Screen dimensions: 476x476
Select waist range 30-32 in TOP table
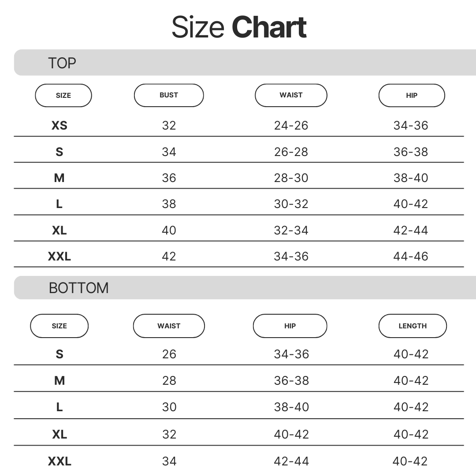291,204
